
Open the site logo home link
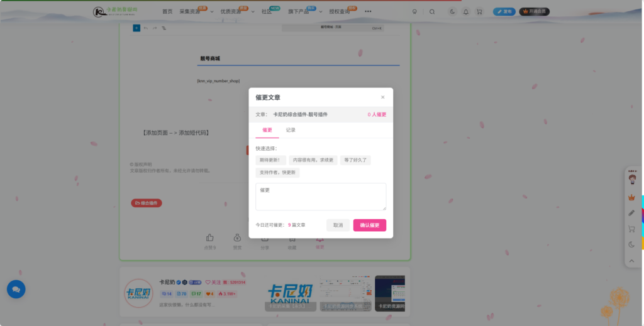point(116,11)
